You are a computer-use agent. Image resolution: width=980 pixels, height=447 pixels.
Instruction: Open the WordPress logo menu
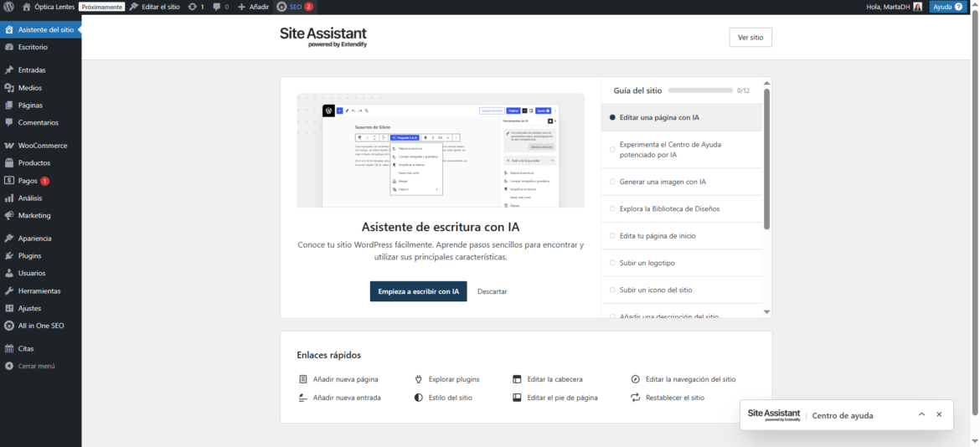9,7
